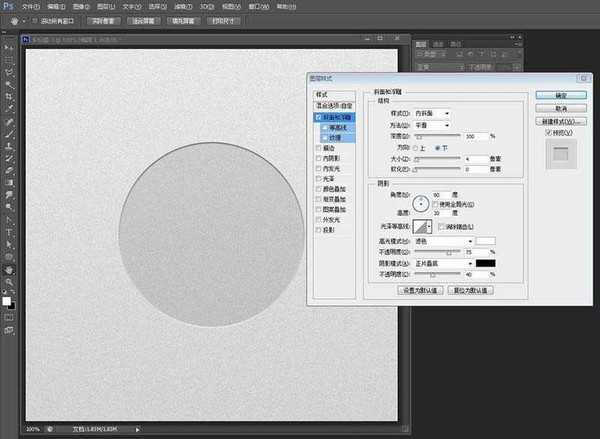
Task: Toggle the 预览 (Preview) checkbox
Action: (x=548, y=132)
